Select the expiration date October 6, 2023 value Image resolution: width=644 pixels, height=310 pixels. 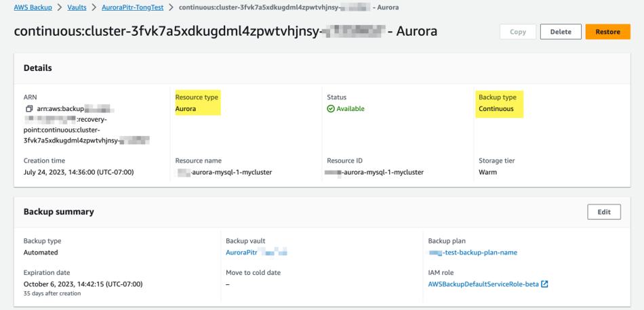click(x=83, y=284)
